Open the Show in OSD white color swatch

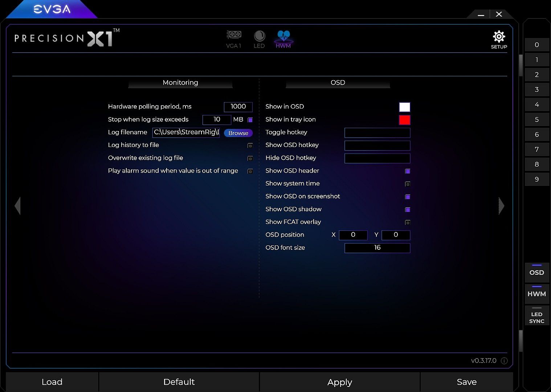405,107
